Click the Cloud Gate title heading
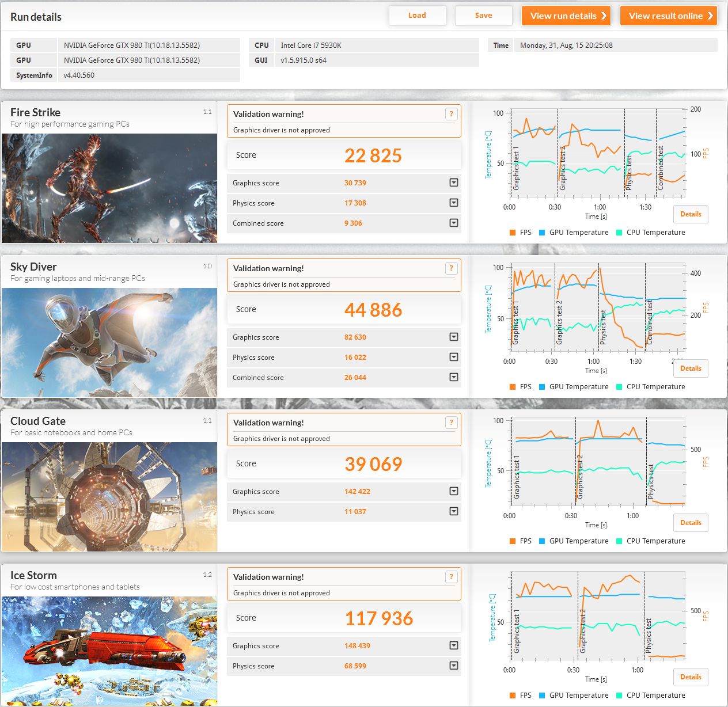Screen dimensions: 728x707 coord(38,421)
